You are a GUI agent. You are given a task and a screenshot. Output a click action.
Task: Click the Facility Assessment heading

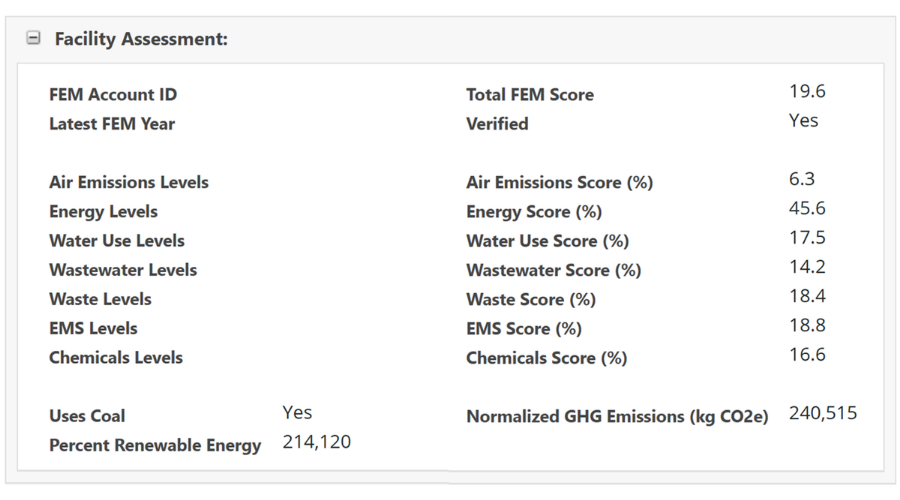tap(141, 39)
